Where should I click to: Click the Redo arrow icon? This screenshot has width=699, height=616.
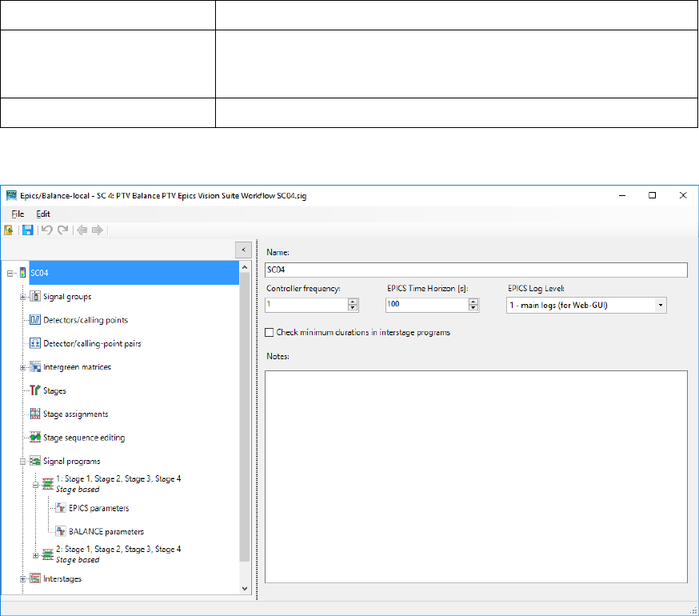pos(63,230)
